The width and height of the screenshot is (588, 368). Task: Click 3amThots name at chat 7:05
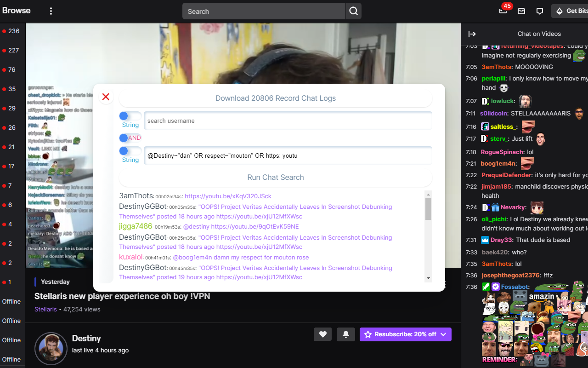tap(497, 67)
